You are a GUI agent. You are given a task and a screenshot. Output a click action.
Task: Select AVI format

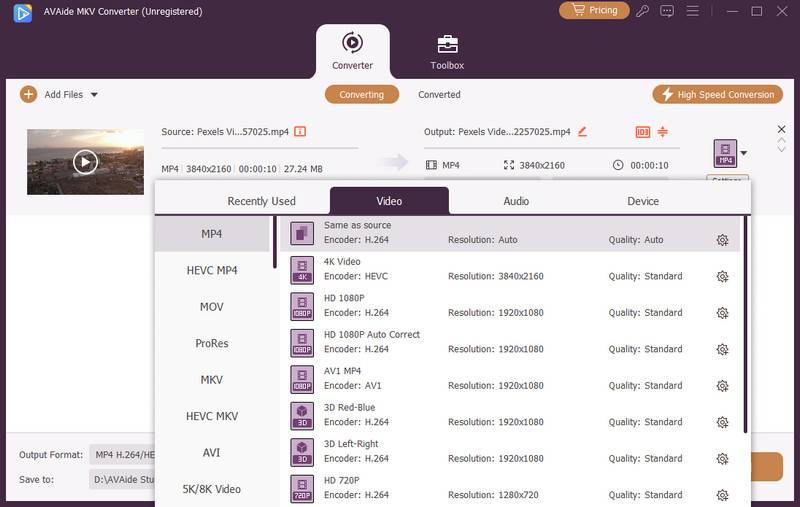tap(212, 452)
